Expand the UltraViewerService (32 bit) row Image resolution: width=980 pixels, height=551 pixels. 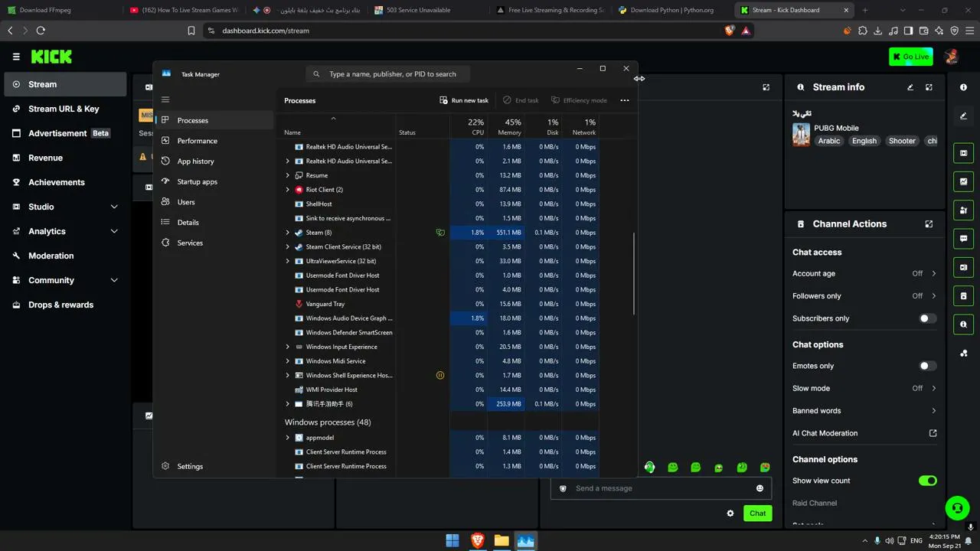[288, 261]
